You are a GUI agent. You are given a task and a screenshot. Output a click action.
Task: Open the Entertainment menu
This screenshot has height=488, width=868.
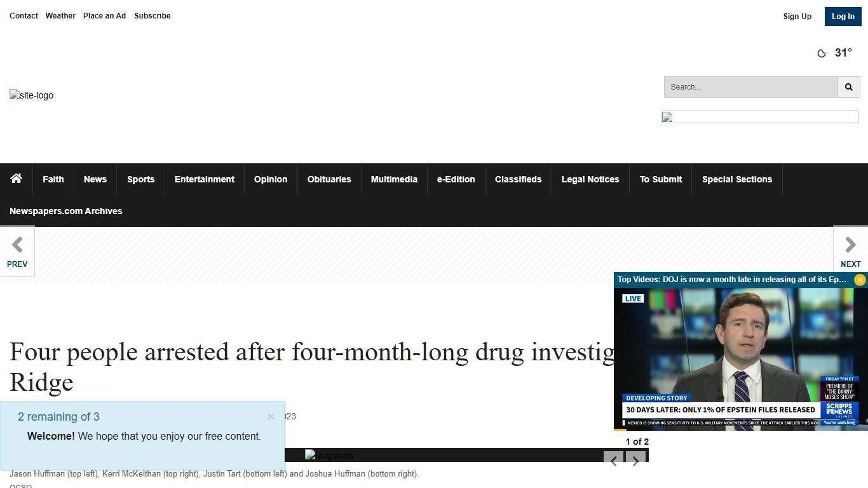(204, 179)
